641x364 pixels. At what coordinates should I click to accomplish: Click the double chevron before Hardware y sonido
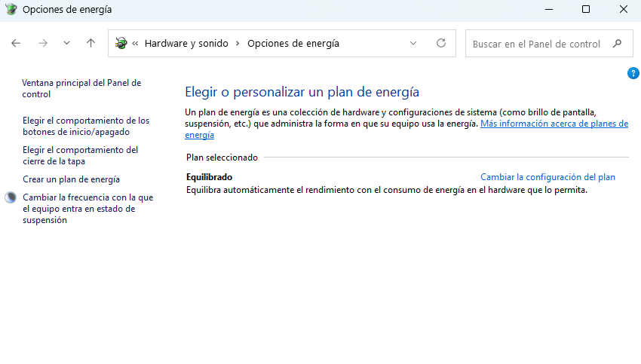(135, 43)
